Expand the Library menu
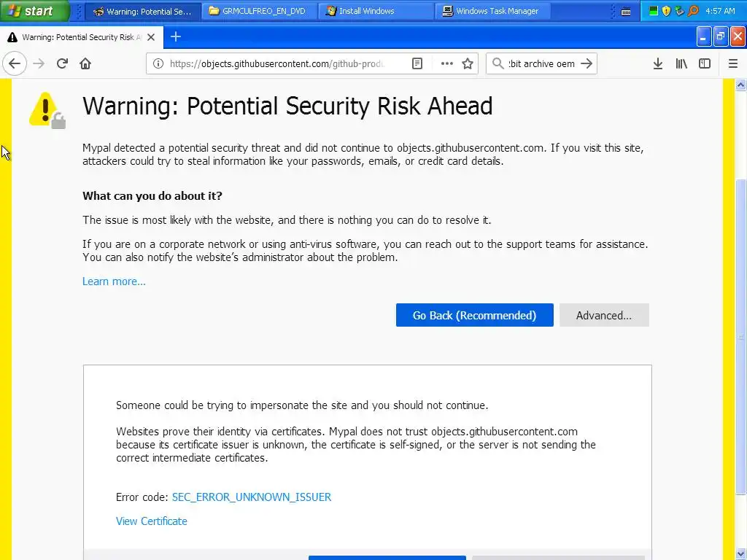Image resolution: width=747 pixels, height=560 pixels. (x=681, y=63)
